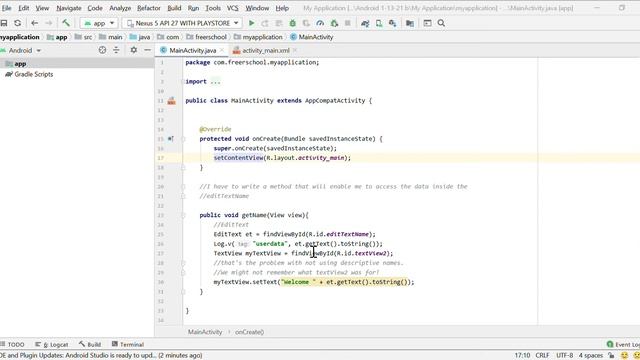Click the Stop square icon
Viewport: 640px width, 360px height.
pos(348,23)
